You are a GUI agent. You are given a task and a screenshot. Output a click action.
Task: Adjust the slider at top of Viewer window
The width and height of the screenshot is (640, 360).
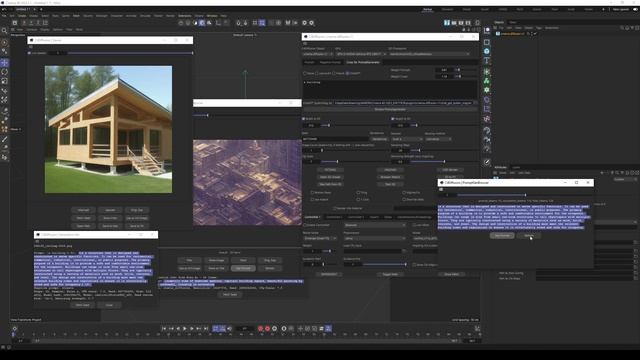coord(130,53)
